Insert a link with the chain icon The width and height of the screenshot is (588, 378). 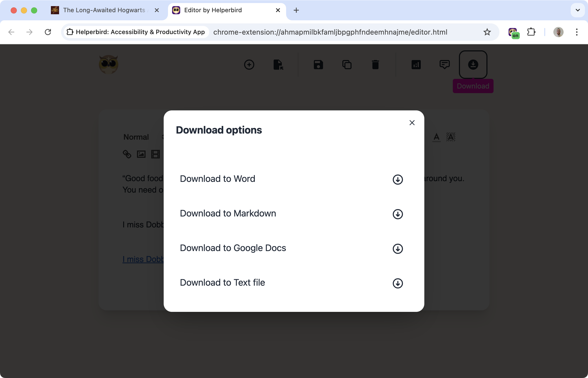[x=127, y=154]
